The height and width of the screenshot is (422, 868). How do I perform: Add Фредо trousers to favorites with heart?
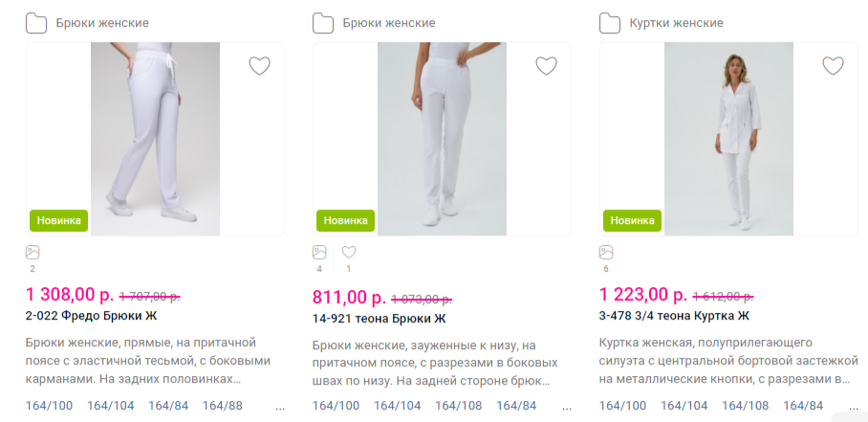click(259, 66)
